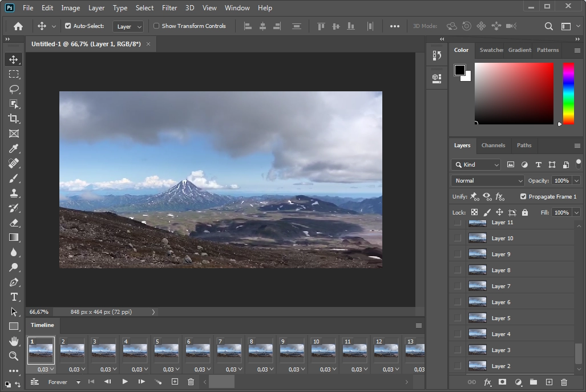
Task: Select the Lasso tool
Action: point(13,88)
